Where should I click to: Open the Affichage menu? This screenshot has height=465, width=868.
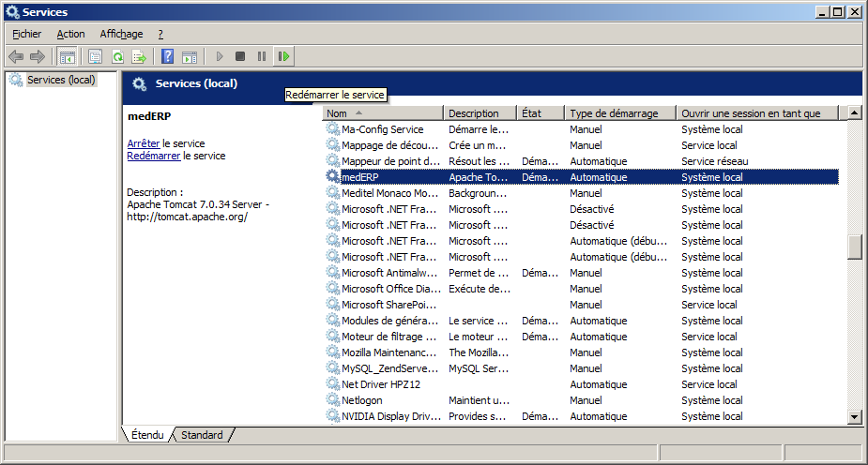[121, 34]
